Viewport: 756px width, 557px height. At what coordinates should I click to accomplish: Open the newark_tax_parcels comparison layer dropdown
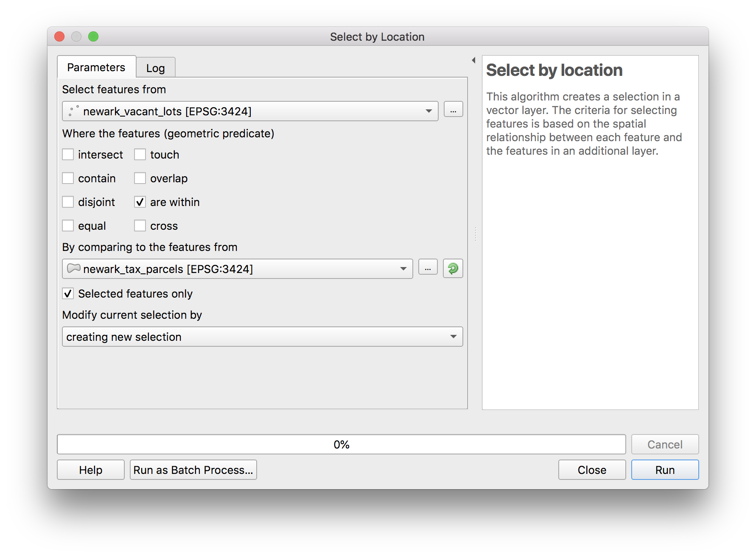[238, 269]
